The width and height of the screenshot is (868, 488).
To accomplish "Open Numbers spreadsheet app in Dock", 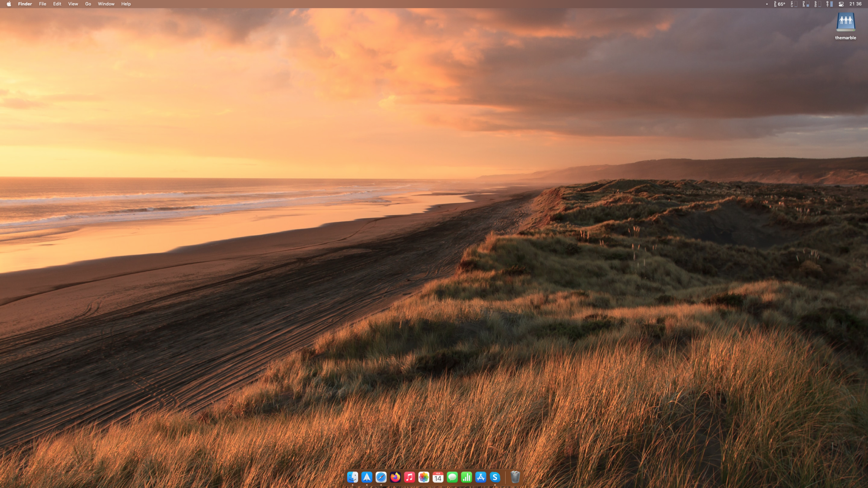I will point(467,477).
